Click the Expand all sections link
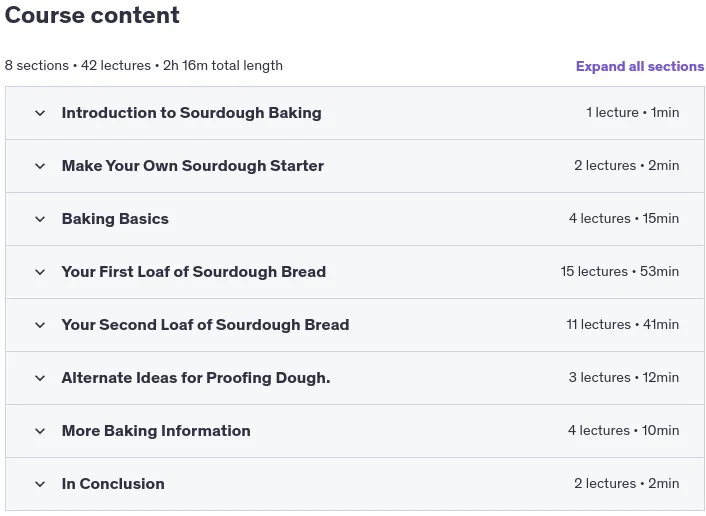Screen dimensions: 706x516 640,66
